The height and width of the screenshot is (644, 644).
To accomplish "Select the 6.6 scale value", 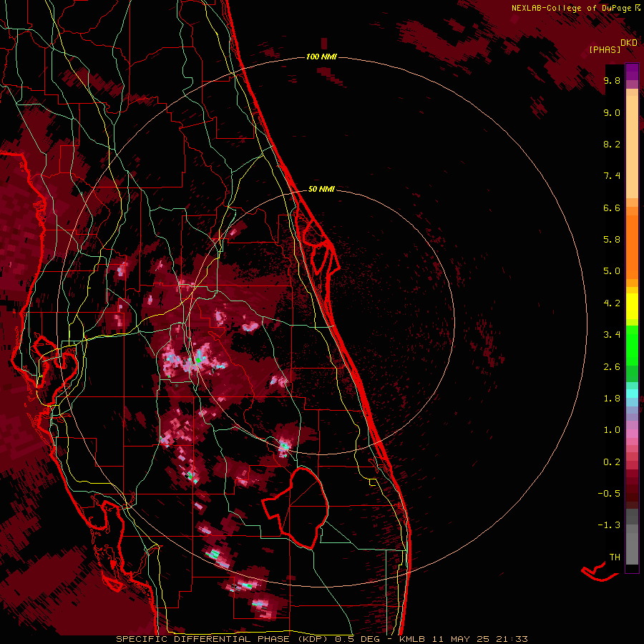I will (612, 208).
